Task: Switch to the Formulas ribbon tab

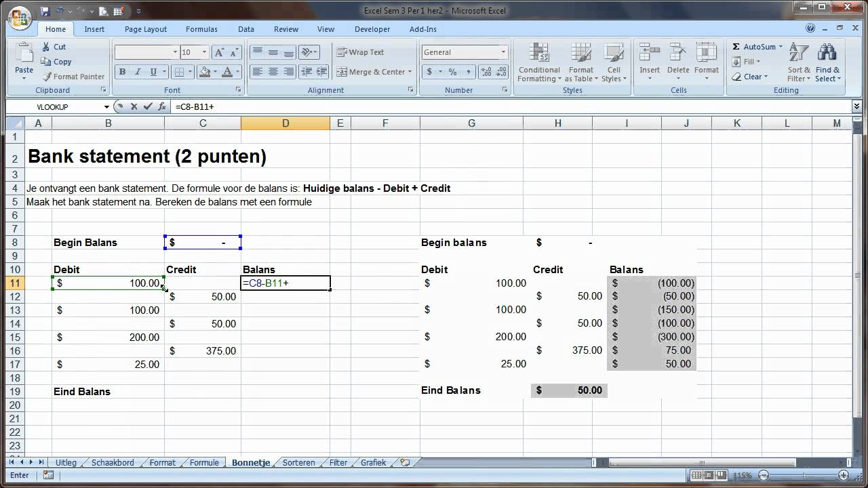Action: click(x=201, y=29)
